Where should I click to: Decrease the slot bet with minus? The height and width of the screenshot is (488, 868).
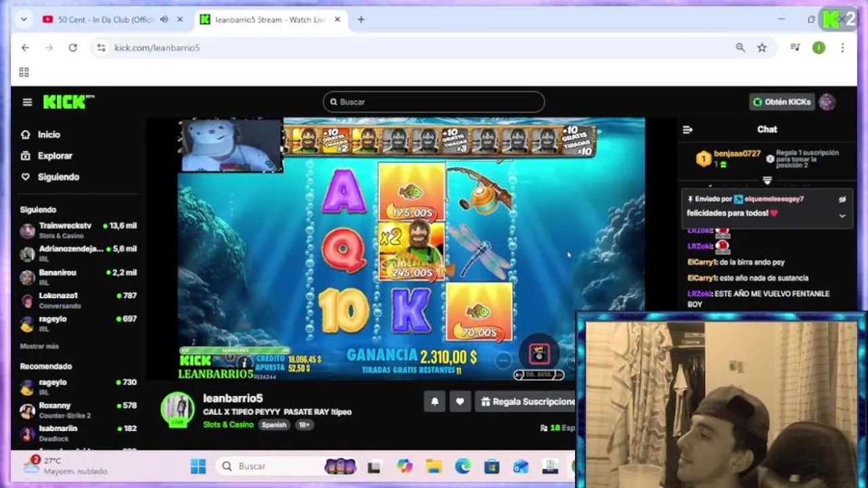pos(503,361)
